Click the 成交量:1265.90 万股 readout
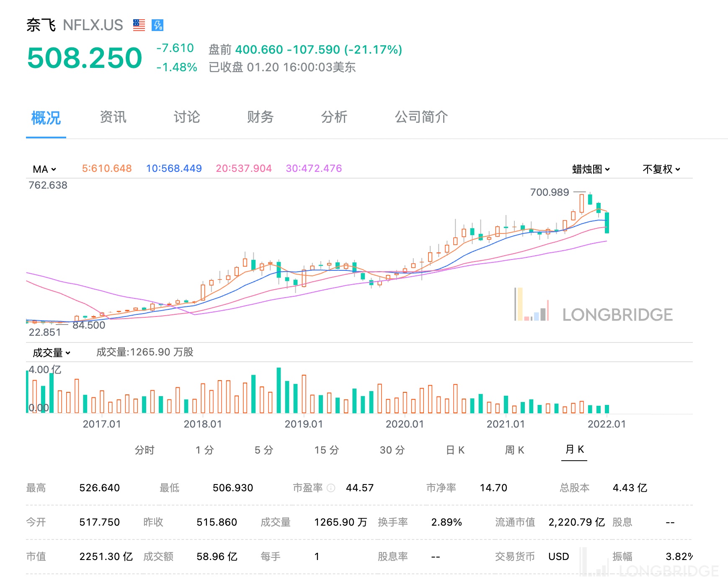Image resolution: width=728 pixels, height=586 pixels. tap(145, 352)
